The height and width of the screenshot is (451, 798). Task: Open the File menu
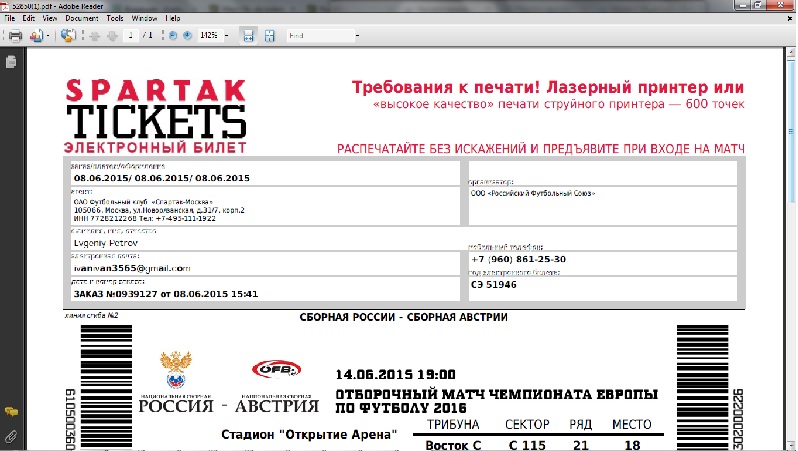point(11,18)
